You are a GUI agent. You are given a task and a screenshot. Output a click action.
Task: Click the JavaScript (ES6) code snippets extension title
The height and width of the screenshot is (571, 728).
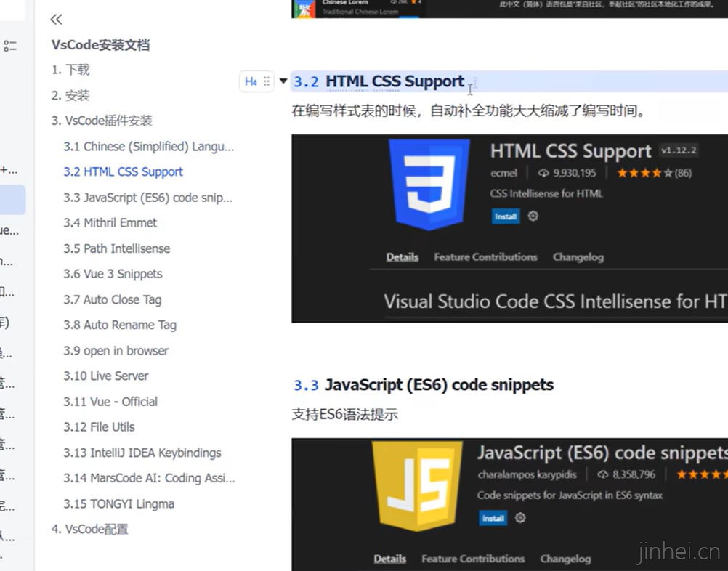[602, 453]
